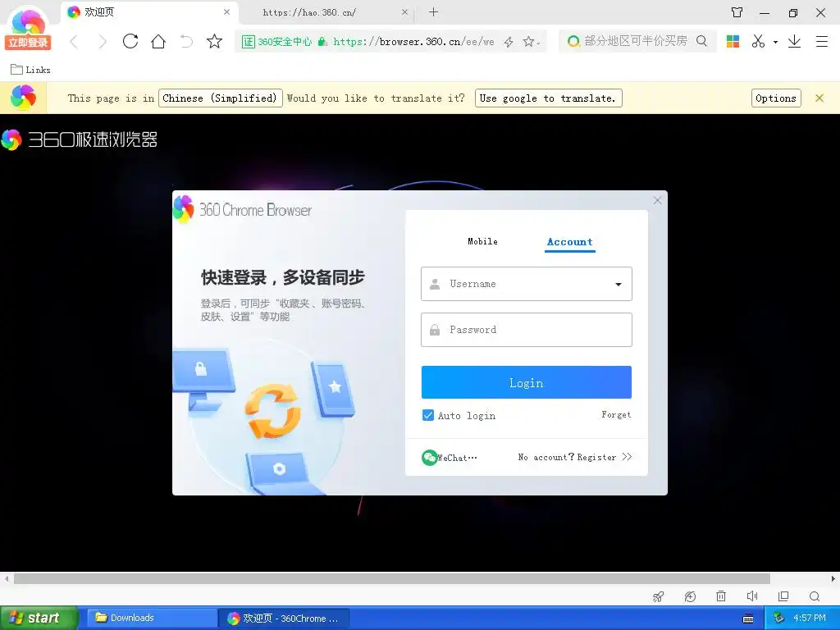
Task: Click the status bar zoom magnifier
Action: 815,596
